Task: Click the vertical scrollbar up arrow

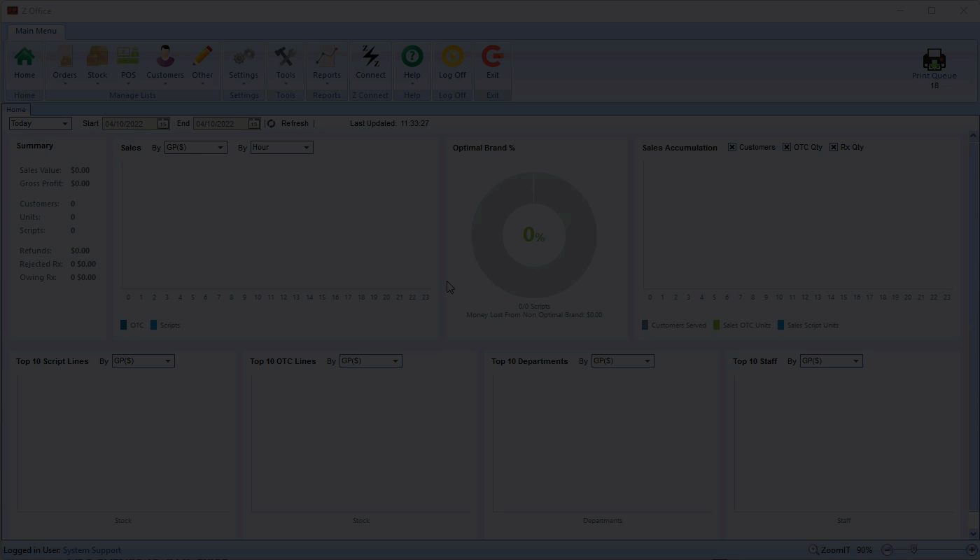Action: [x=973, y=136]
